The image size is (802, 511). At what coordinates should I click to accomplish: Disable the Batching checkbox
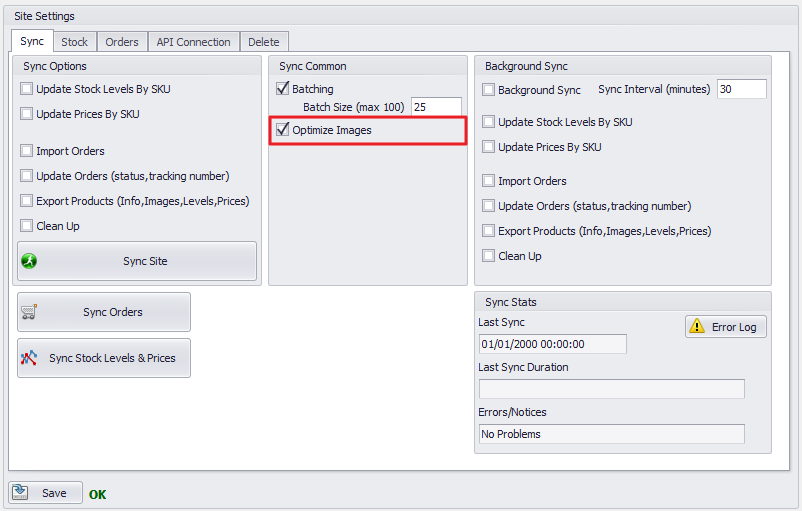[283, 89]
